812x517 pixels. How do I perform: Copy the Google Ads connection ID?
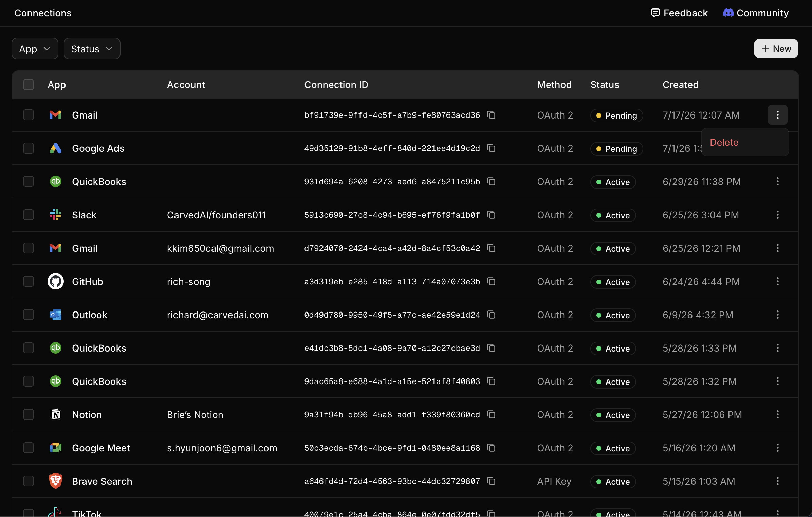pos(491,148)
